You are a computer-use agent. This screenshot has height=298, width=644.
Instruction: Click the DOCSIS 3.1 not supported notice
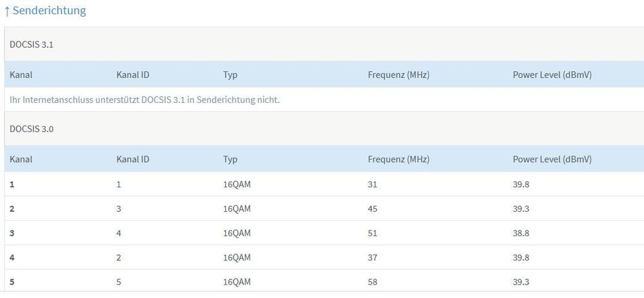tap(144, 100)
